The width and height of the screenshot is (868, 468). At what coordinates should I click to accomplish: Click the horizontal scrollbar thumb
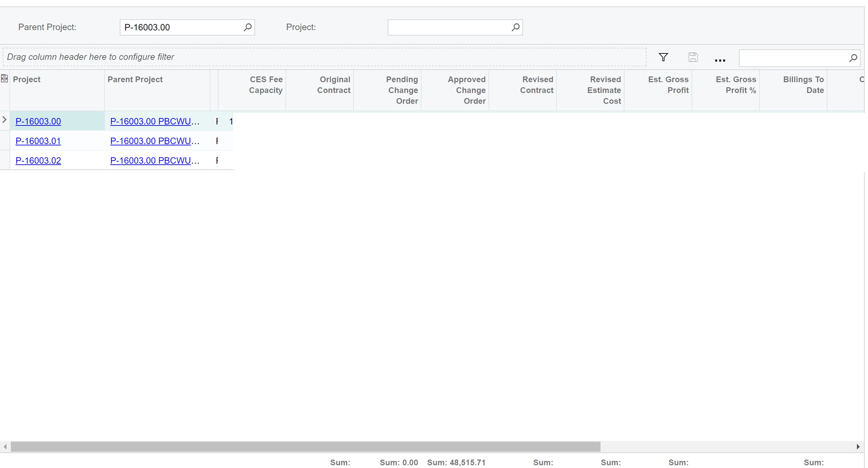point(305,447)
